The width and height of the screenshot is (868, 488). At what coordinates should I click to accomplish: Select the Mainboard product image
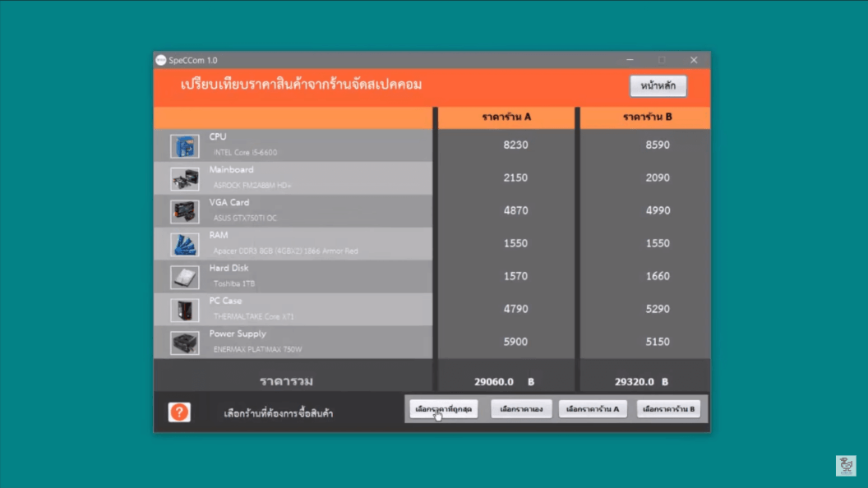coord(185,179)
